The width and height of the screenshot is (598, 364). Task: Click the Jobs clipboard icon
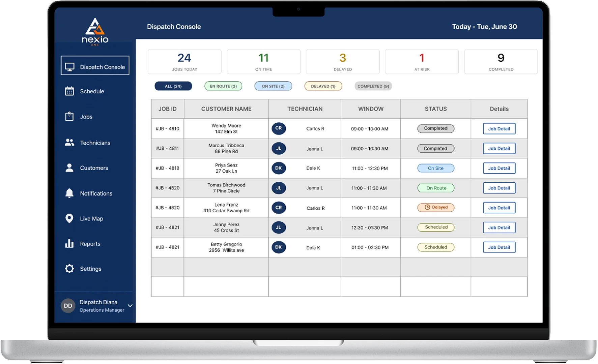69,117
